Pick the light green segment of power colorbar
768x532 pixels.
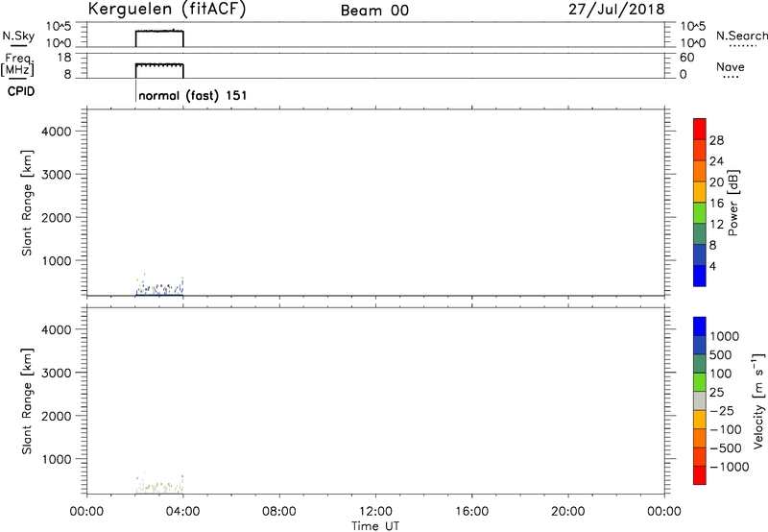tap(700, 211)
